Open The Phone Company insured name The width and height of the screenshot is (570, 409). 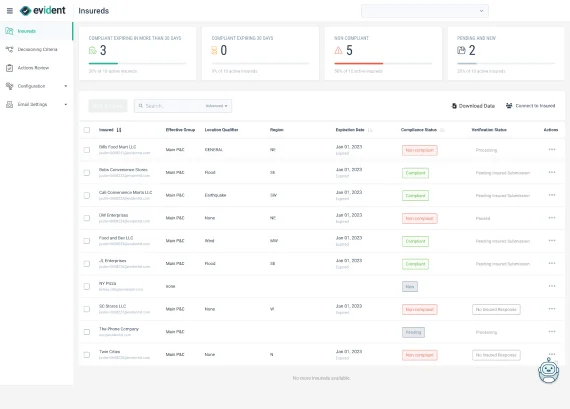[119, 329]
